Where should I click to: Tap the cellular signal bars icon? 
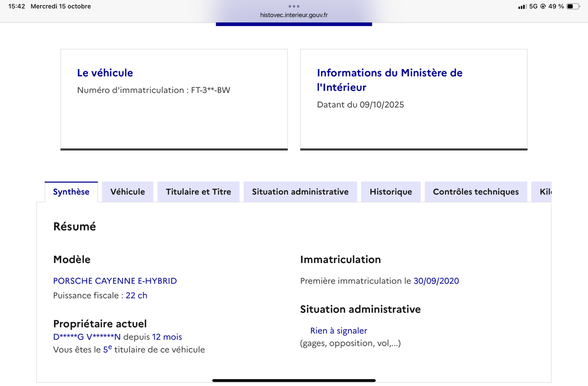point(522,6)
